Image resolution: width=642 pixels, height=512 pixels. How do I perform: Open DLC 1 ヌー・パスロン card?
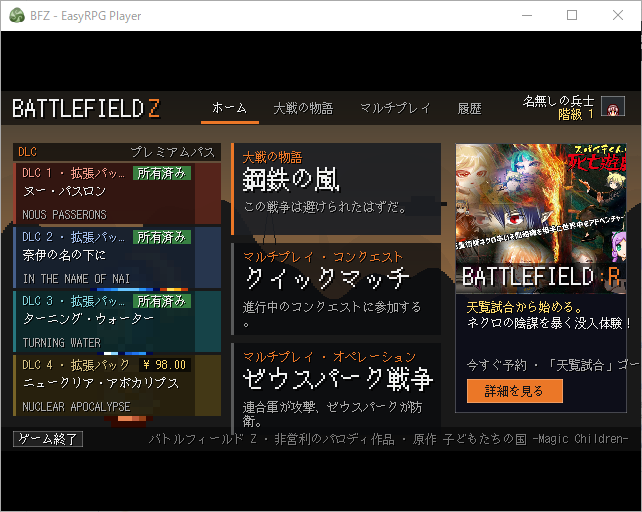pos(117,193)
